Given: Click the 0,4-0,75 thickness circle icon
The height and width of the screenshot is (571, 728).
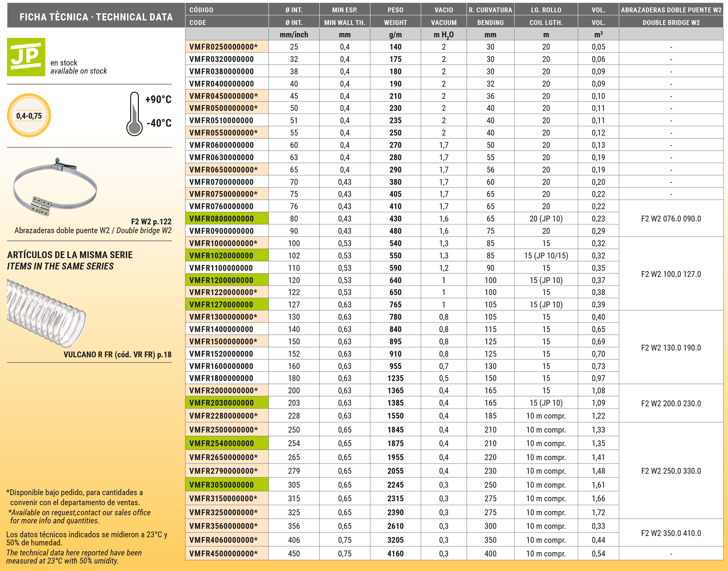Looking at the screenshot, I should (x=29, y=116).
